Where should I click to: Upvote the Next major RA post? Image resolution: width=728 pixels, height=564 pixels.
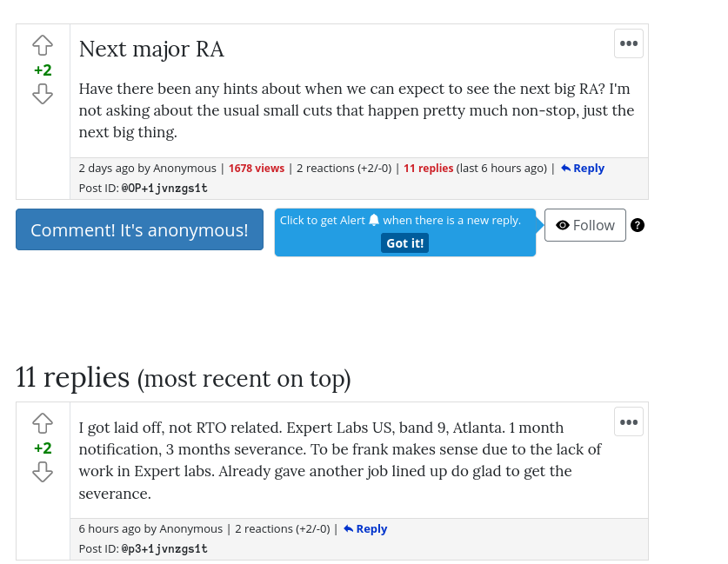pyautogui.click(x=43, y=45)
